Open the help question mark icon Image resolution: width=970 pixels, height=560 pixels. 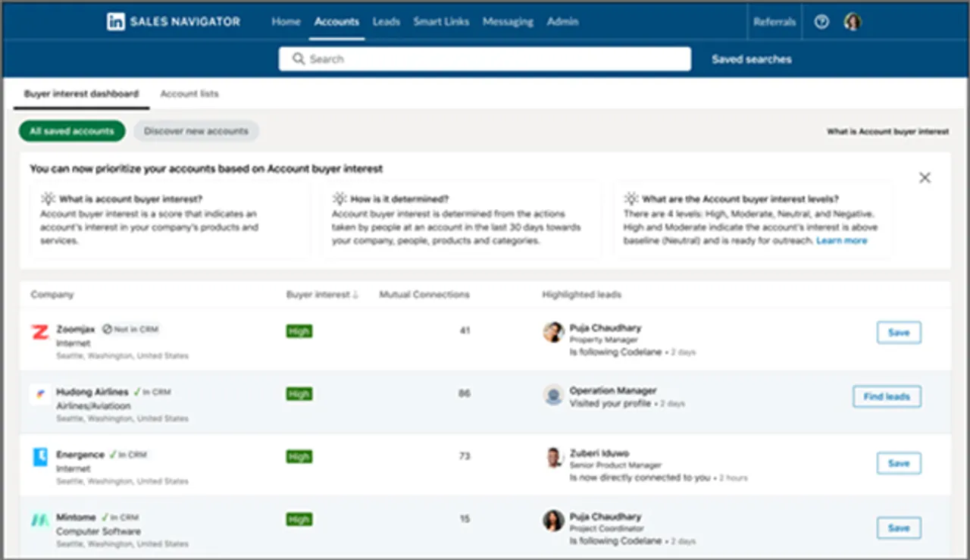pos(821,22)
